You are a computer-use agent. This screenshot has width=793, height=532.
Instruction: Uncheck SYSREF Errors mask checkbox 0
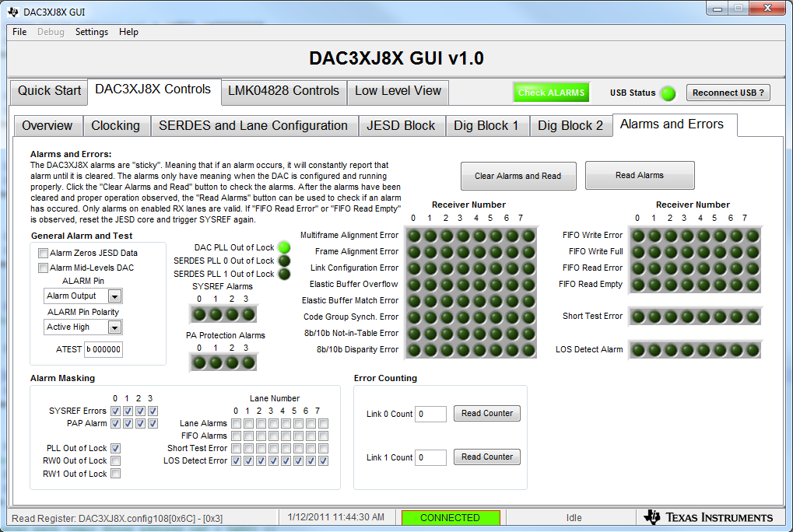115,411
